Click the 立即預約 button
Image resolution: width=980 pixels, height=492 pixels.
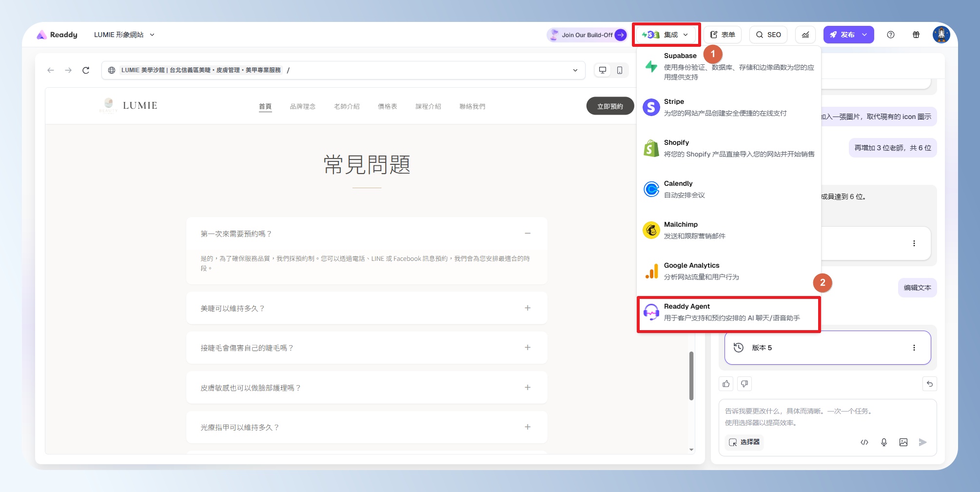(x=610, y=106)
